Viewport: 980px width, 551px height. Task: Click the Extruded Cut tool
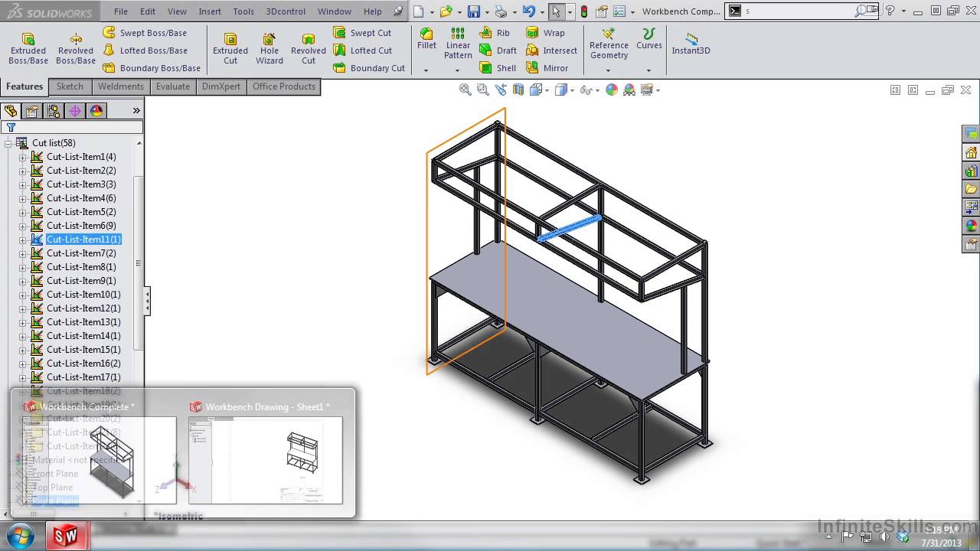point(230,48)
